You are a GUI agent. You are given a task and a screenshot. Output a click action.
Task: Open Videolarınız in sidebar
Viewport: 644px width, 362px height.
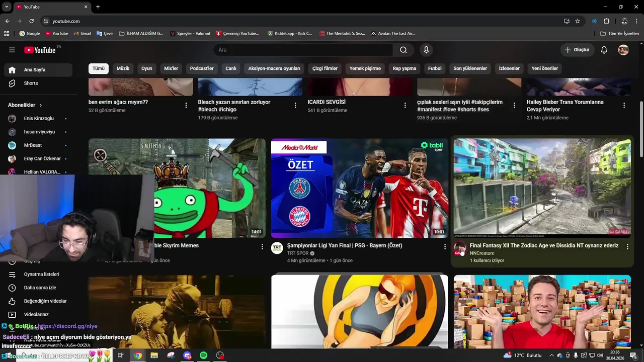tap(38, 314)
